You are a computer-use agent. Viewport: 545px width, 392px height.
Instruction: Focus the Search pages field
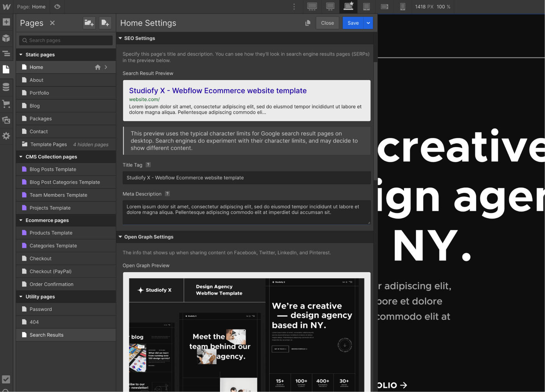pos(66,40)
